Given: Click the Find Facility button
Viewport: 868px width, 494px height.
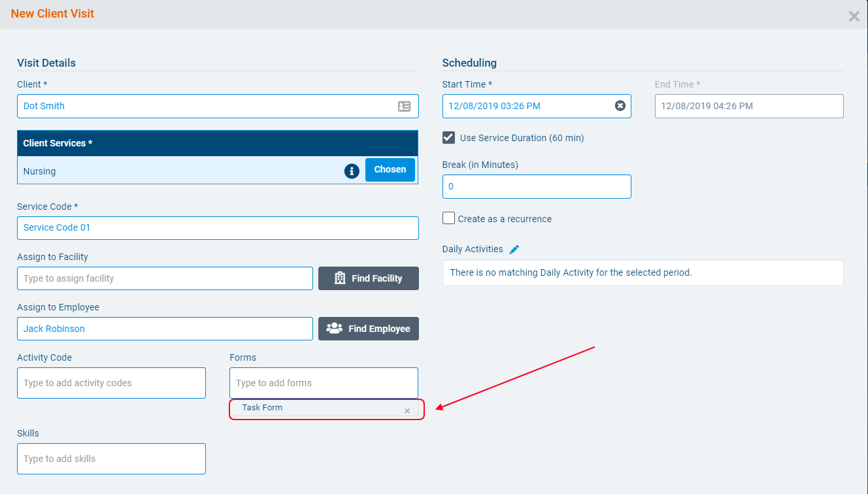Looking at the screenshot, I should click(368, 278).
